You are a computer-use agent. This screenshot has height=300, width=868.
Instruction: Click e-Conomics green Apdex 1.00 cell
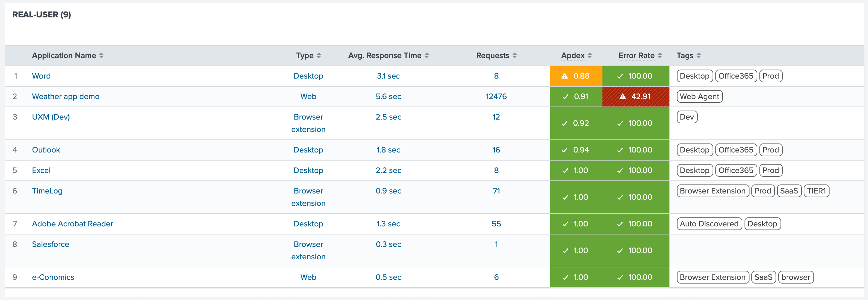576,277
